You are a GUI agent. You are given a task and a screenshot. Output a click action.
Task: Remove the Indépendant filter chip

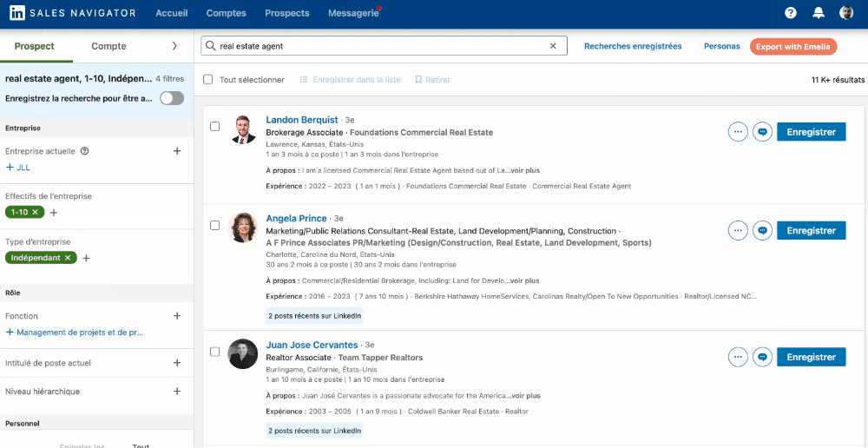68,258
